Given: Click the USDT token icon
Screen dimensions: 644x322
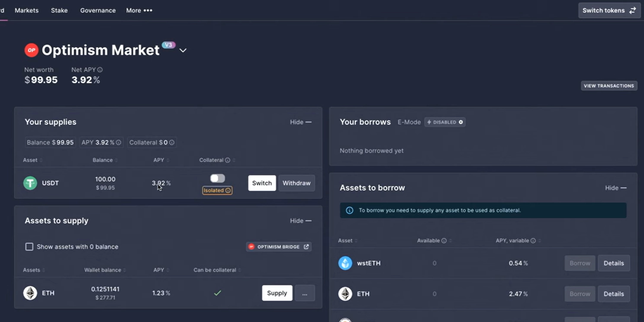Looking at the screenshot, I should pyautogui.click(x=30, y=183).
